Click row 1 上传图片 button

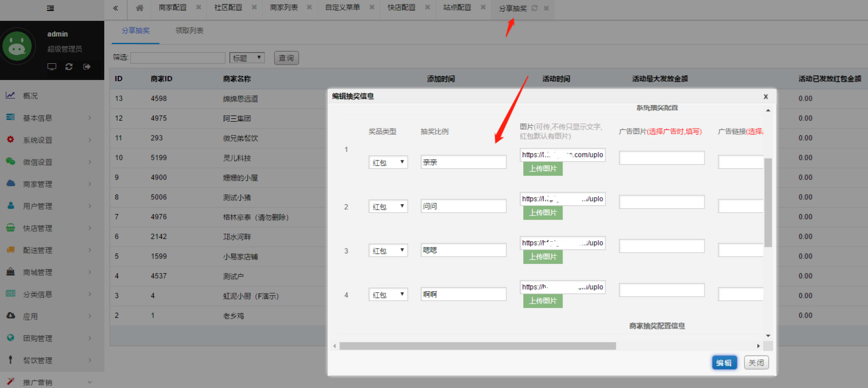(x=543, y=169)
